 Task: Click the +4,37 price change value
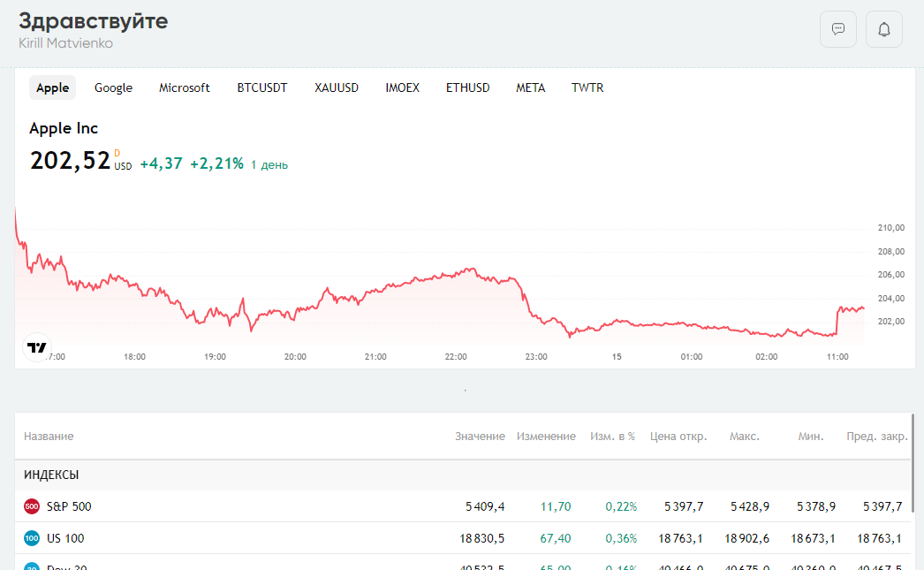click(x=161, y=163)
